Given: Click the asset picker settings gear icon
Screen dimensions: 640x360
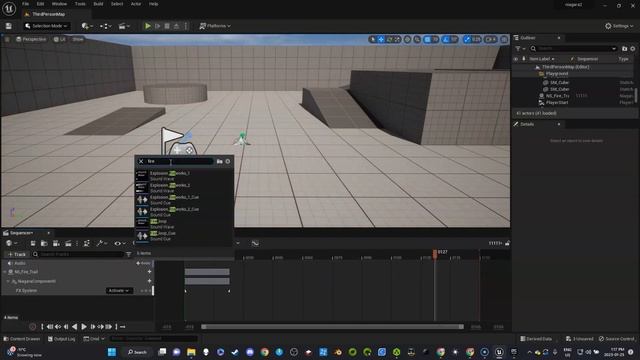Looking at the screenshot, I should (228, 162).
